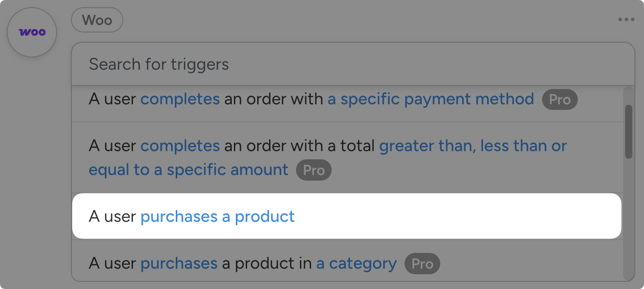The height and width of the screenshot is (289, 644).
Task: Click the 'a category' link text
Action: [356, 264]
